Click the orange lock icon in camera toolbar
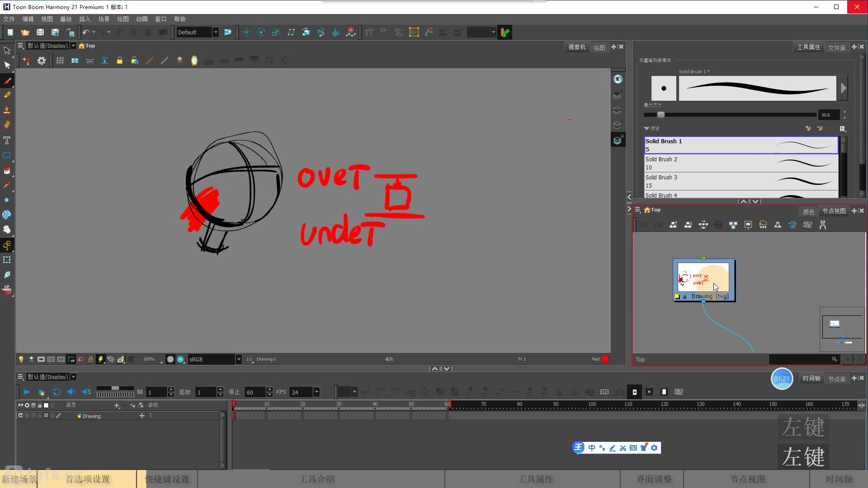This screenshot has width=868, height=488. [x=120, y=61]
